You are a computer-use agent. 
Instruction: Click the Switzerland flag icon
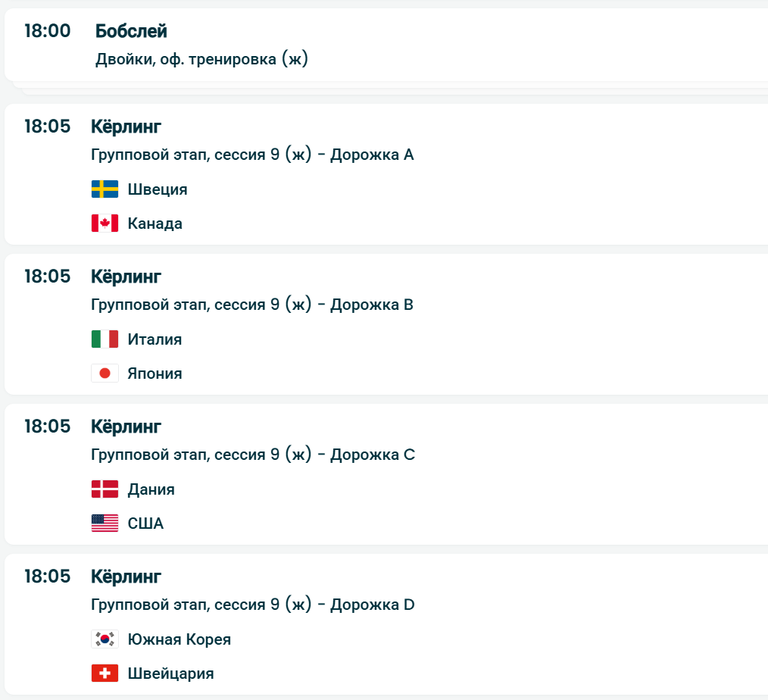pos(105,673)
